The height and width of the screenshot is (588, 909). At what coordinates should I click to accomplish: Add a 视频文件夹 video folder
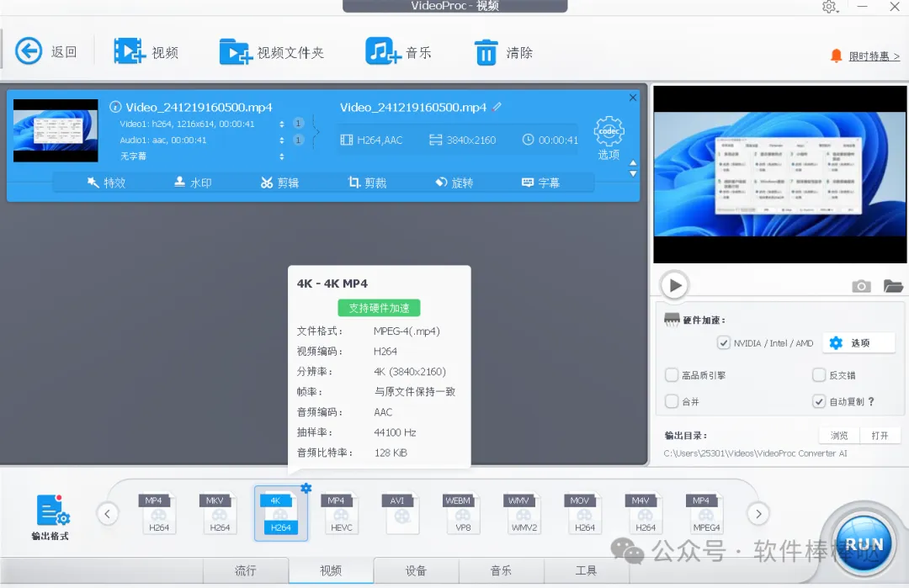(x=236, y=51)
